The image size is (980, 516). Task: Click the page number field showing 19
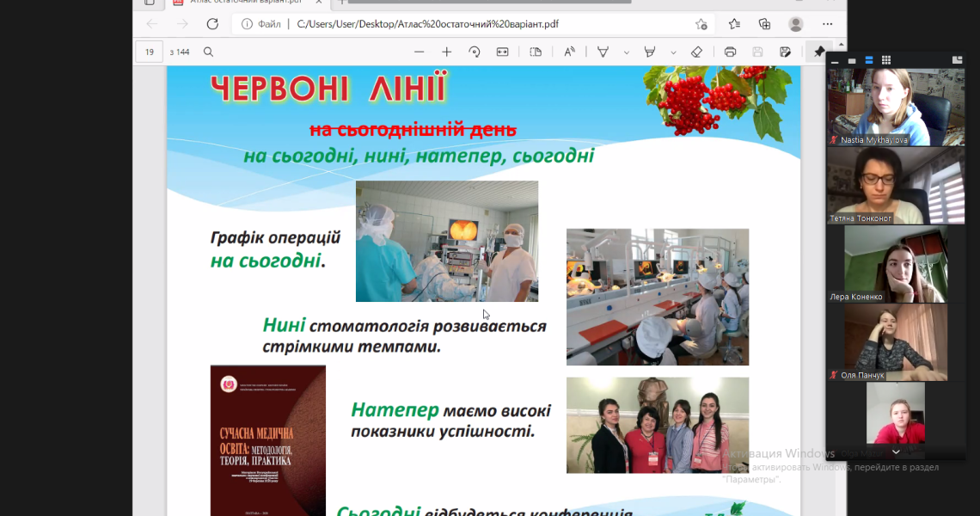[x=150, y=52]
